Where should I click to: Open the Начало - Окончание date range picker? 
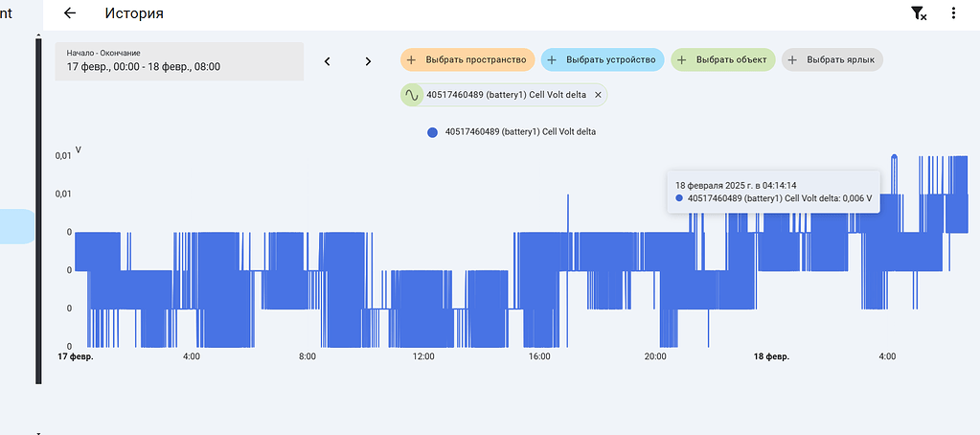tap(179, 61)
